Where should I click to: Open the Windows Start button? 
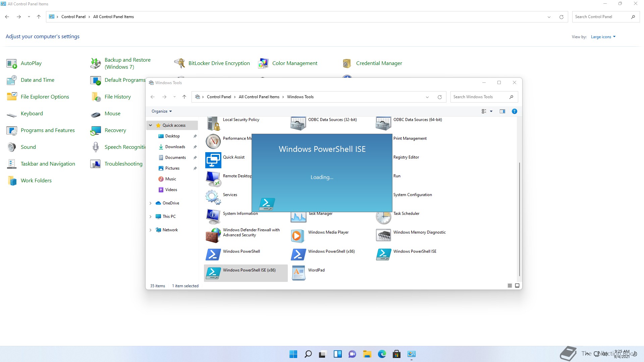pos(293,354)
